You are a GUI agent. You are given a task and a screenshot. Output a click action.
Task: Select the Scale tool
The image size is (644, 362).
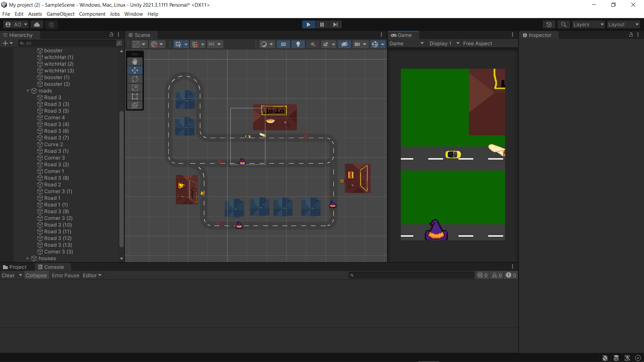point(135,88)
